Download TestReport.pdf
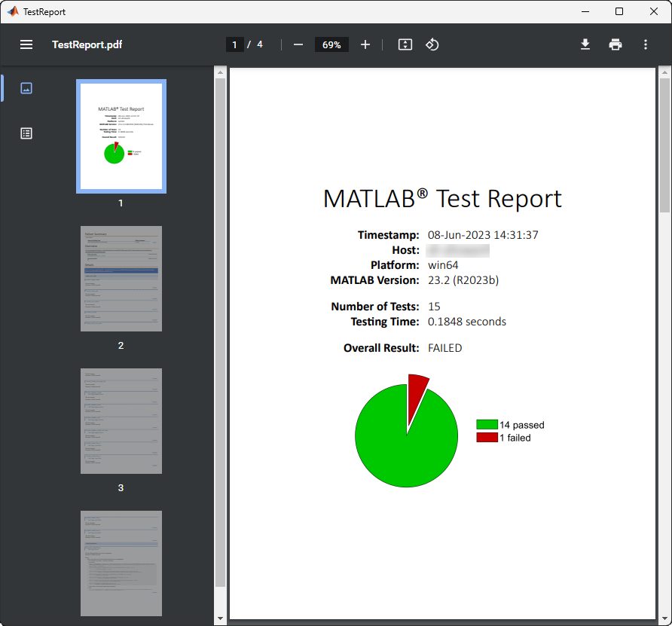672x626 pixels. coord(585,44)
